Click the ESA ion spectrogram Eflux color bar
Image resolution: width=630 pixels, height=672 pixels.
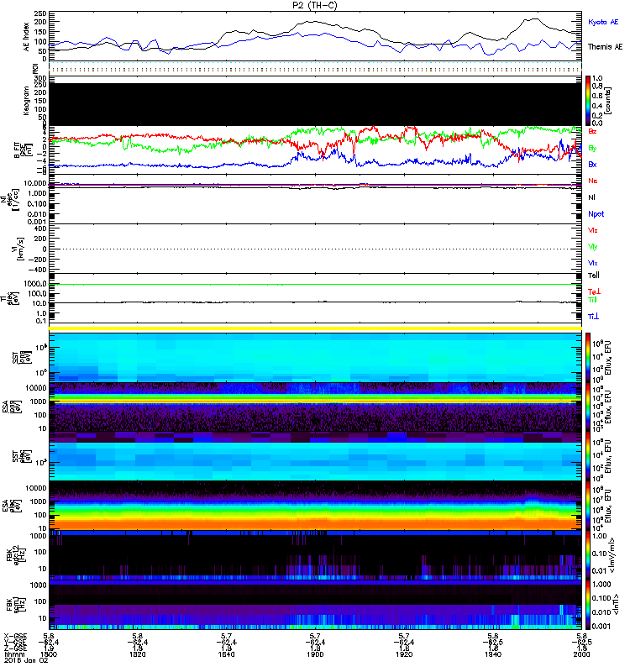pyautogui.click(x=588, y=407)
